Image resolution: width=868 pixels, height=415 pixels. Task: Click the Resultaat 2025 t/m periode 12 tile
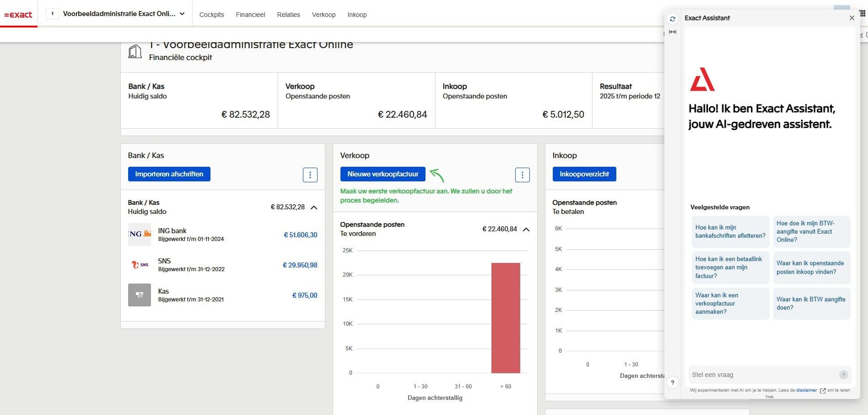628,100
